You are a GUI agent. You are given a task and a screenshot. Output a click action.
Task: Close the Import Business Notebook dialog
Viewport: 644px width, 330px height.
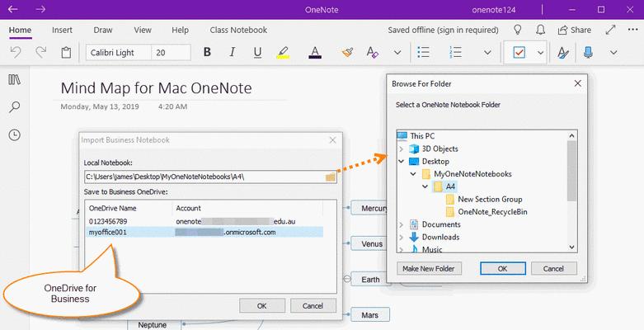point(332,140)
